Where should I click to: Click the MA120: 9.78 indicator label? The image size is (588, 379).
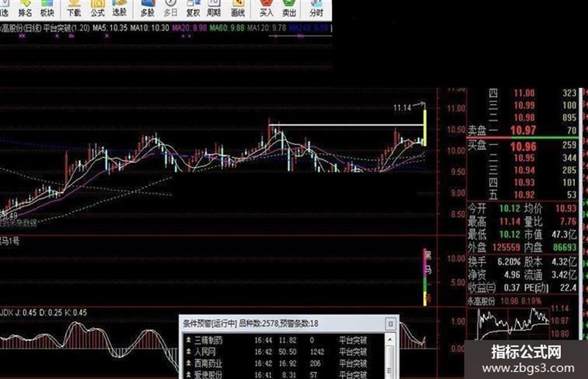(267, 28)
